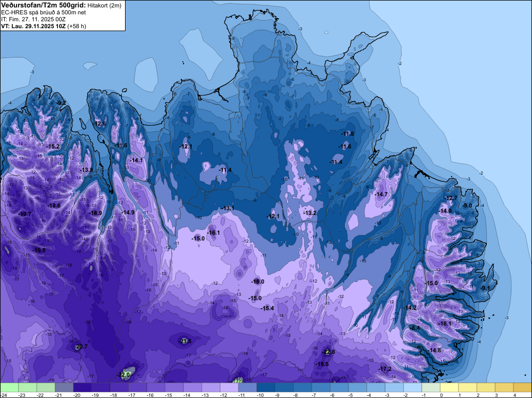Click the -13.2 temperature label
Viewport: 532px width, 398px height.
coord(310,213)
